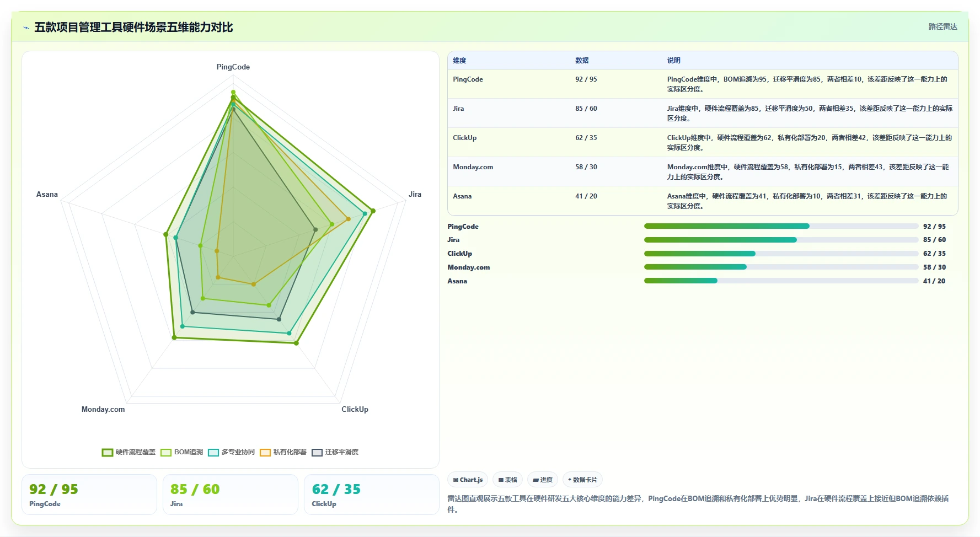Screen dimensions: 980x537
Task: Toggle 私有化部署 legend swatch
Action: [x=265, y=453]
